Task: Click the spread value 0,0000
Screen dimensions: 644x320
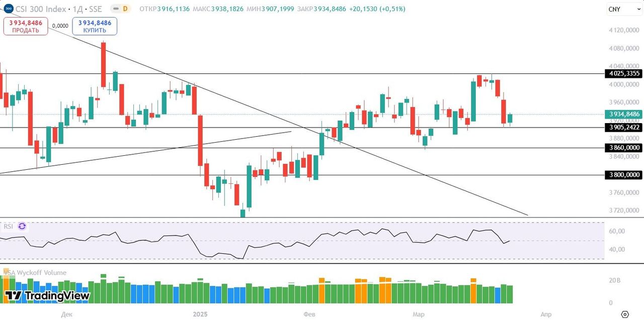Action: coord(60,25)
